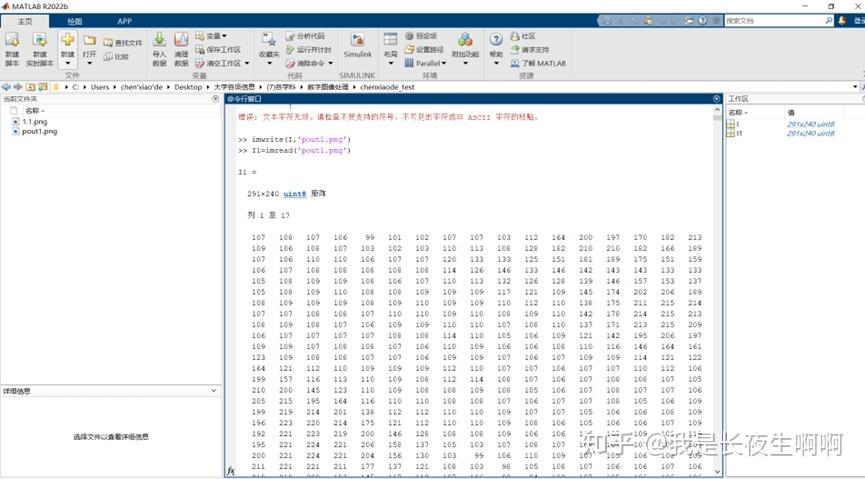This screenshot has height=479, width=865.
Task: Click the Set Path (设置路径) button
Action: (x=428, y=49)
